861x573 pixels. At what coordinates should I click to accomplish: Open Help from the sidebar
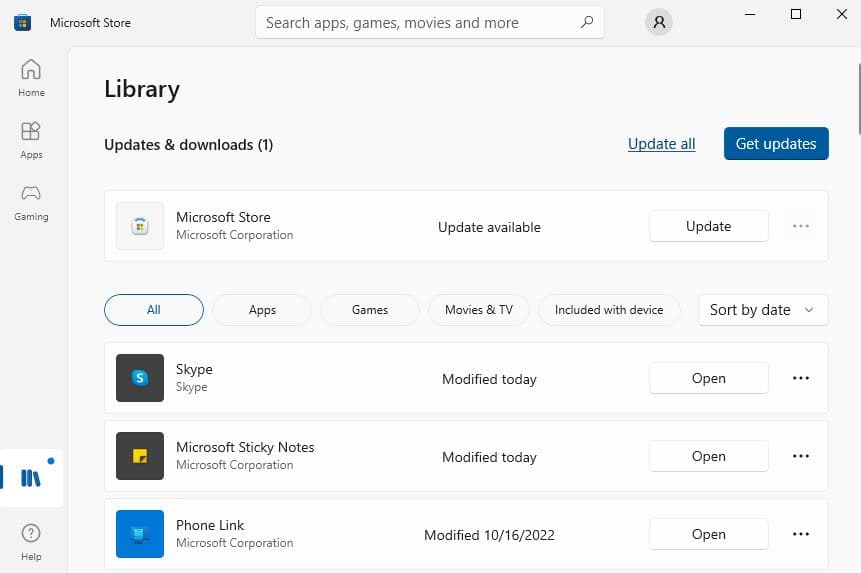point(31,541)
